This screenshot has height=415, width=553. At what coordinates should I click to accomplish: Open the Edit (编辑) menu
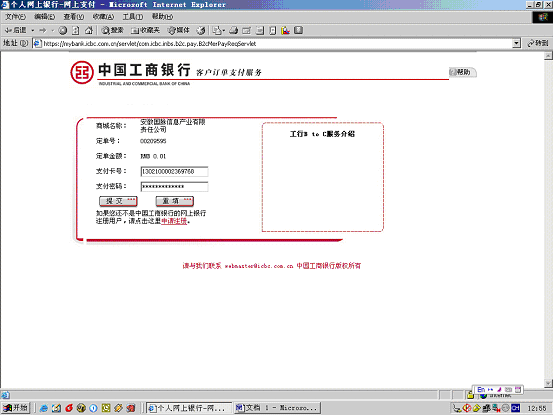tap(44, 17)
